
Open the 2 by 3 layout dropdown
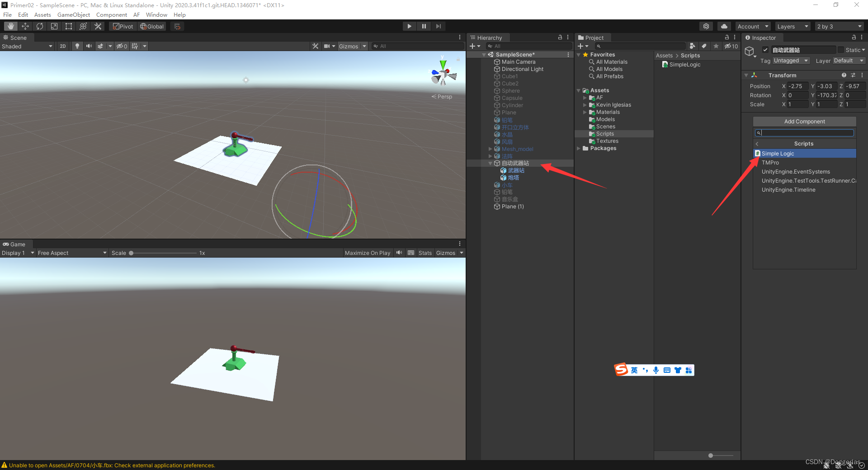coord(840,26)
